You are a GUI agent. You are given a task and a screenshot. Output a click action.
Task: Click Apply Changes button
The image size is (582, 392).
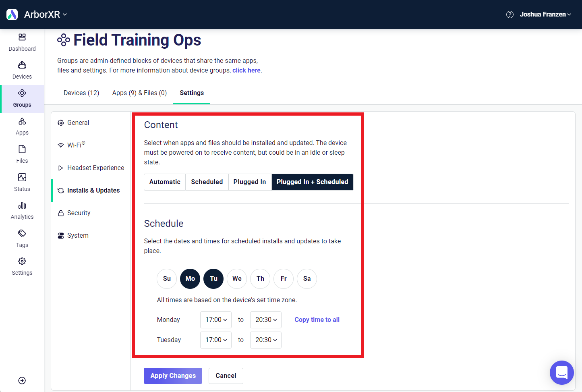point(173,376)
